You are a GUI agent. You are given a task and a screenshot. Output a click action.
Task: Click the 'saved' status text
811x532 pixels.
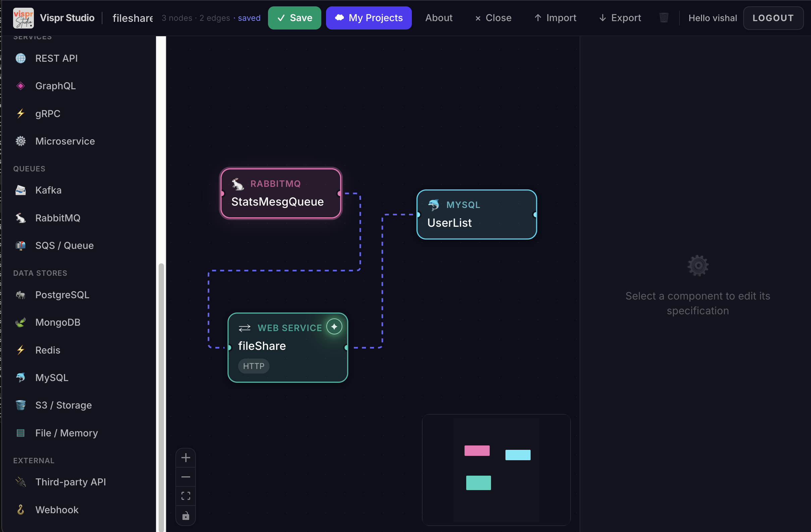[249, 18]
